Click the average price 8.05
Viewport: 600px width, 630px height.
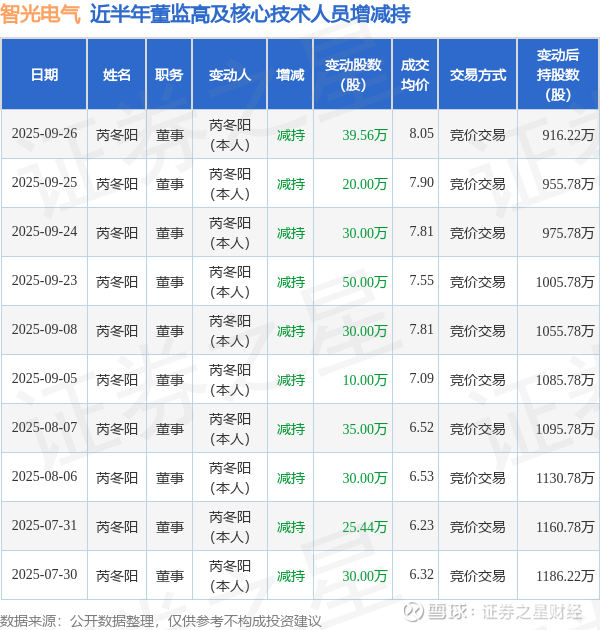422,133
